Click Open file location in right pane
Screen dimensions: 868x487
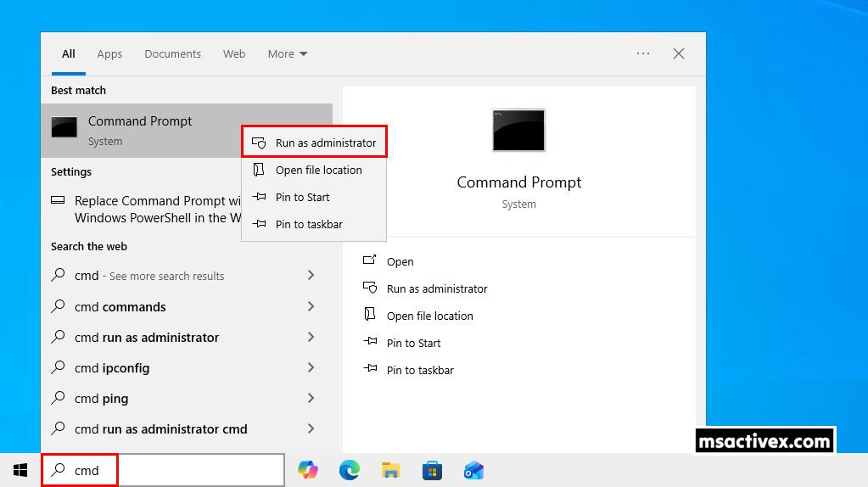click(x=429, y=316)
